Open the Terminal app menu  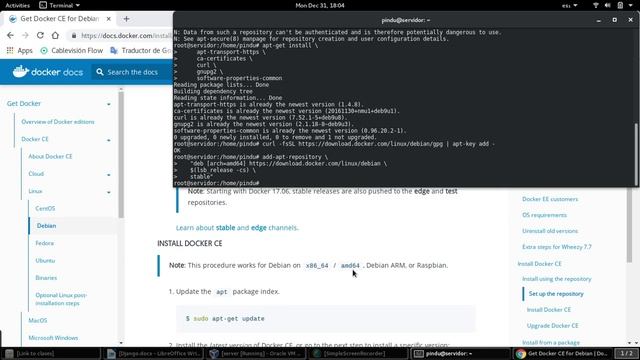[60, 5]
